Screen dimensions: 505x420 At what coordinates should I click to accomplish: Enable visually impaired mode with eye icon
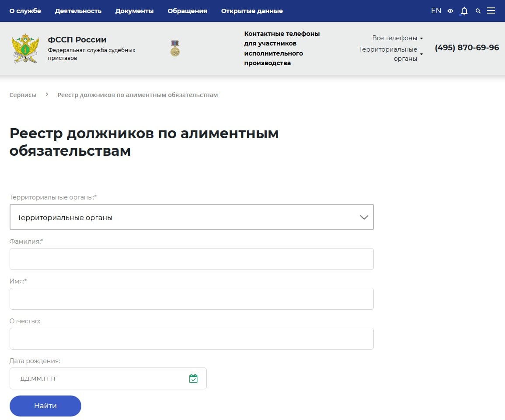[x=450, y=10]
